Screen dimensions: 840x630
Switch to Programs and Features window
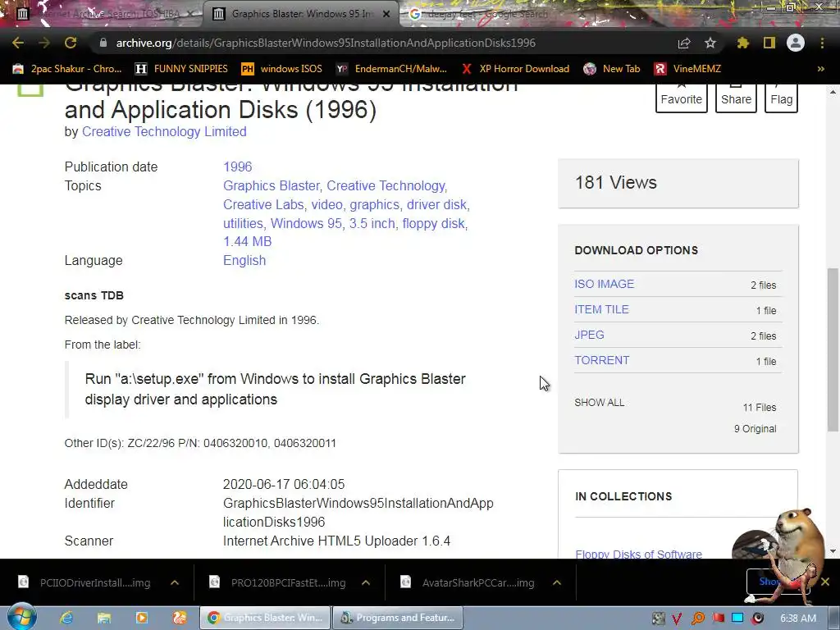pyautogui.click(x=398, y=618)
